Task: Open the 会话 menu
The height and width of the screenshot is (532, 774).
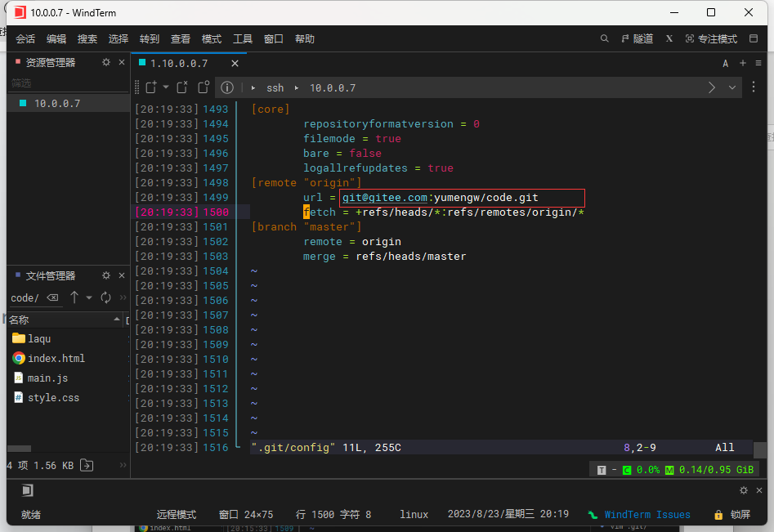Action: (x=25, y=39)
